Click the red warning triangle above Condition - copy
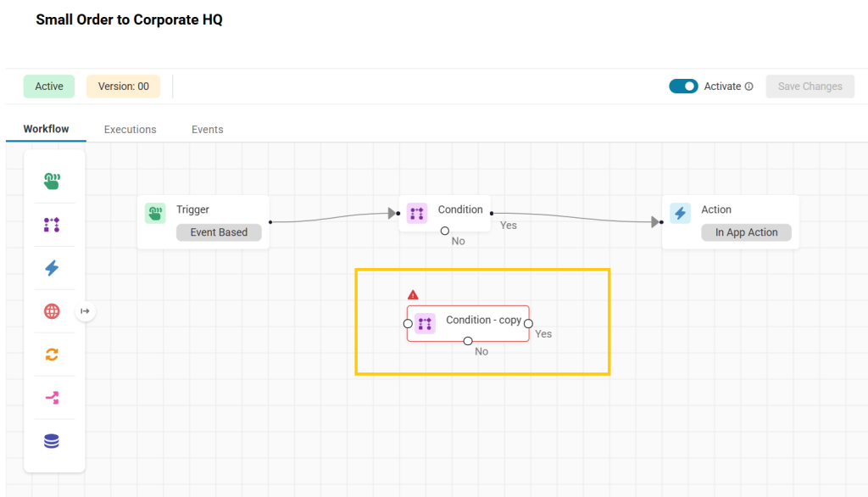 tap(413, 295)
